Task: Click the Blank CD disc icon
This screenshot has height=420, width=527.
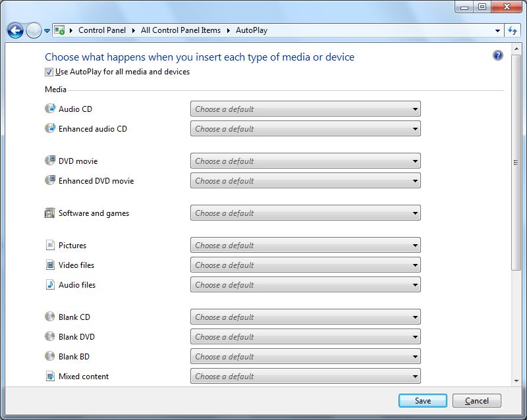Action: (x=50, y=317)
